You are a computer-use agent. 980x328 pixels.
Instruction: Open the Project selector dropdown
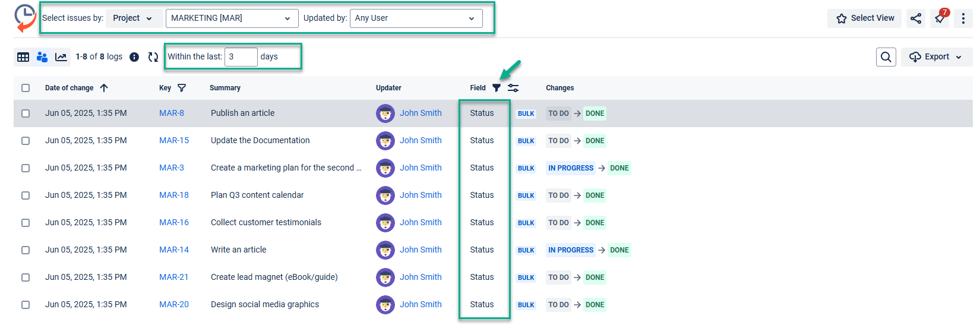tap(133, 18)
